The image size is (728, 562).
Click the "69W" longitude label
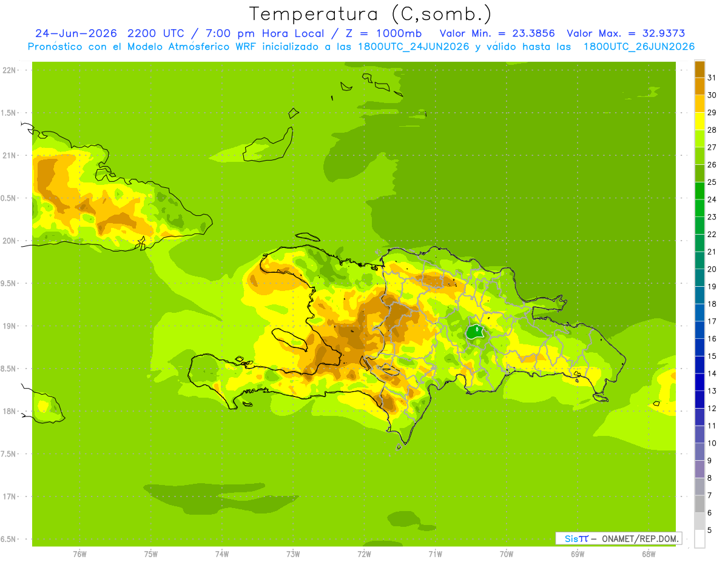point(578,554)
